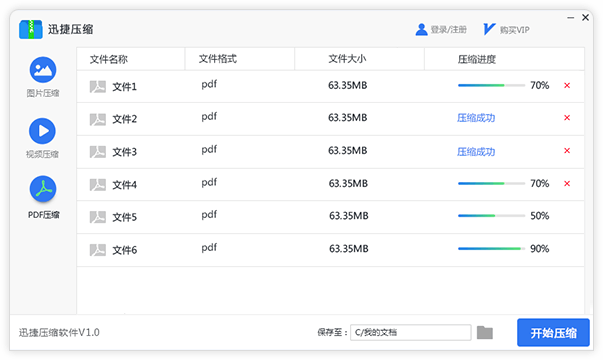The height and width of the screenshot is (360, 603).
Task: Click the pdf format cell of 文件3
Action: pos(209,150)
